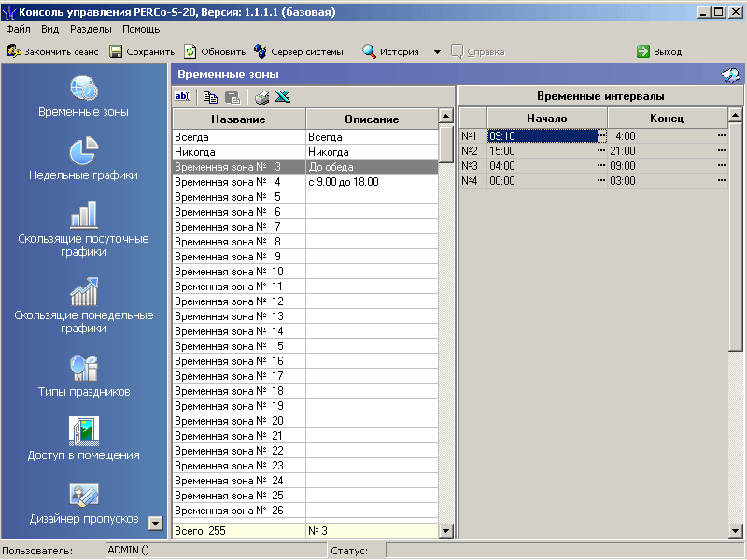Click the Excel export icon
Viewport: 747px width, 560px height.
point(283,97)
